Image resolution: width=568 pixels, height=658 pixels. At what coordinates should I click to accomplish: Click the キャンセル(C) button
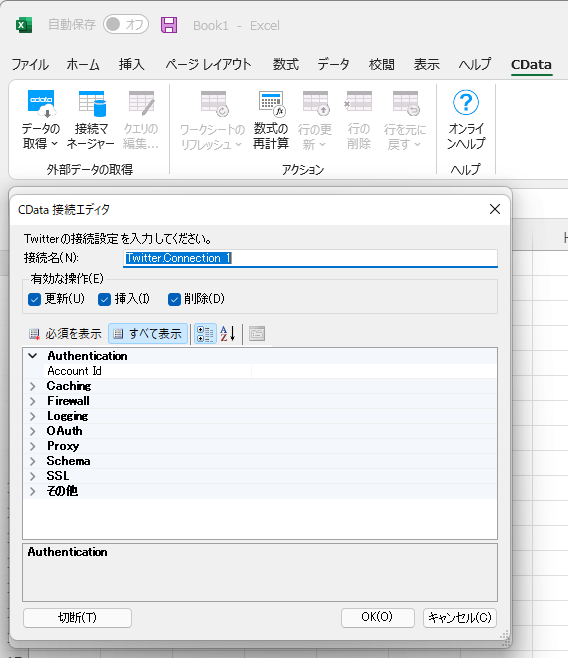pyautogui.click(x=460, y=618)
